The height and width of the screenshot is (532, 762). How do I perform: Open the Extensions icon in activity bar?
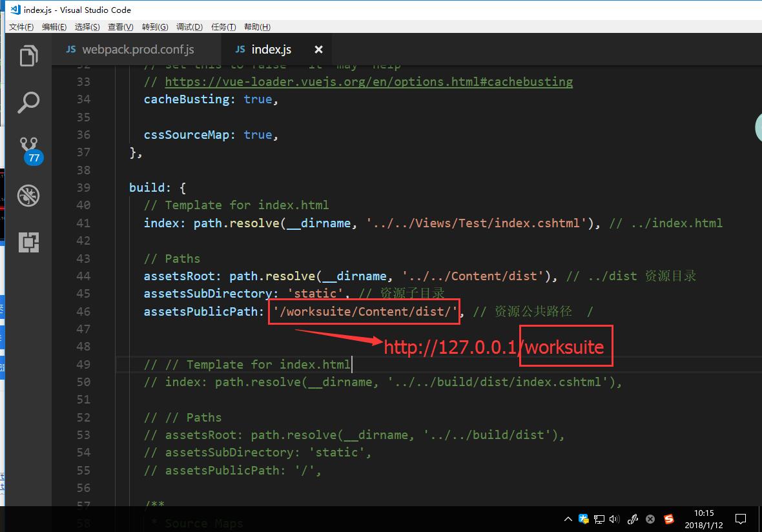(28, 242)
